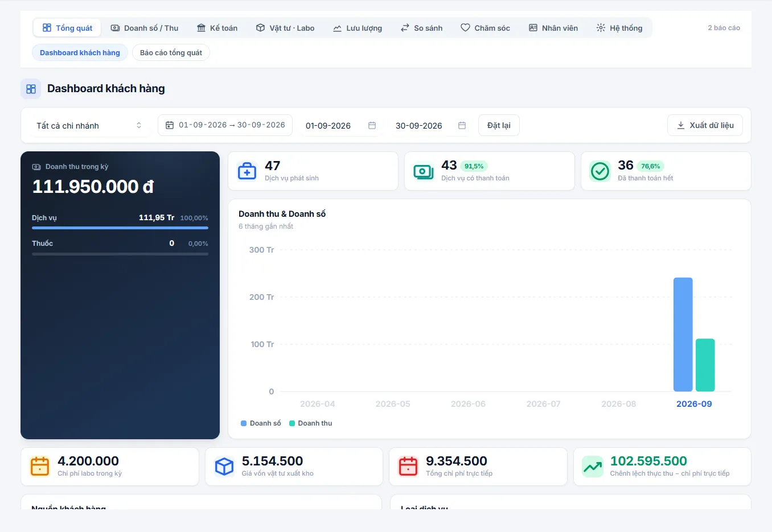Open Báo cáo tổng quát report
The height and width of the screenshot is (532, 772).
coord(171,52)
